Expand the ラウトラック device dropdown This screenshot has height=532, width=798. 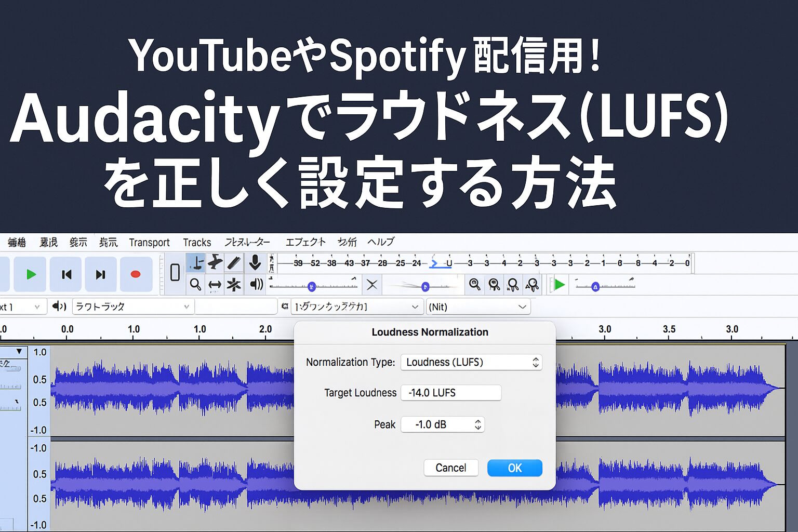click(x=133, y=307)
